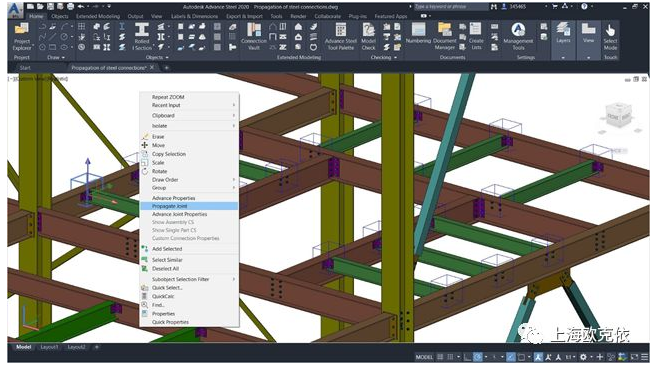
Task: Expand the Subobject Selection Filter submenu
Action: click(189, 279)
